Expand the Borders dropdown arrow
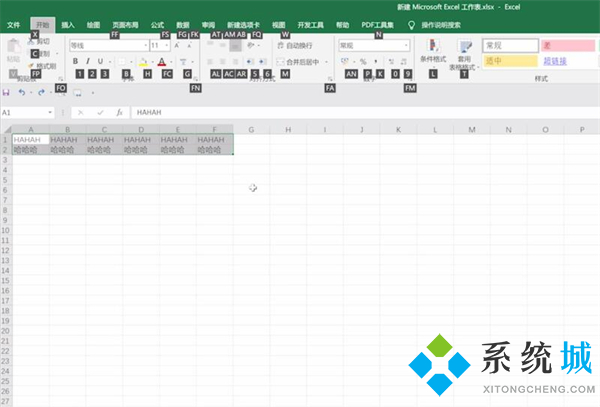This screenshot has width=600, height=407. click(131, 62)
